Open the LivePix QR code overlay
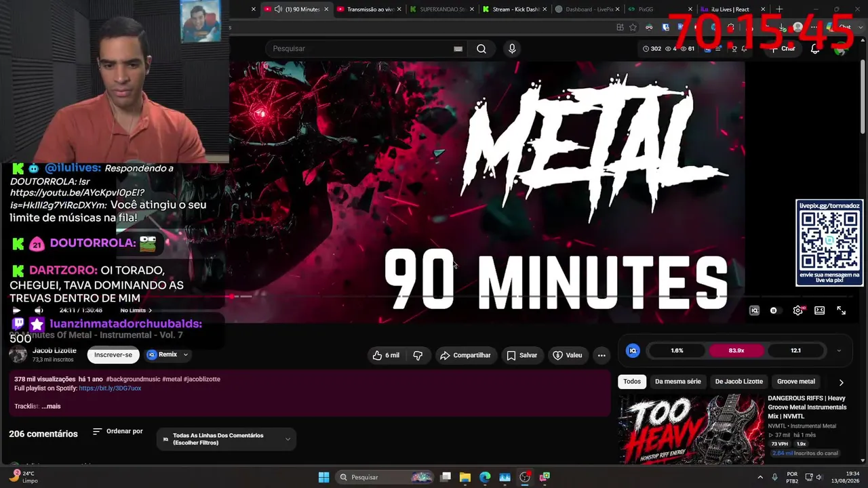Screen dimensions: 868x488 [x=829, y=243]
